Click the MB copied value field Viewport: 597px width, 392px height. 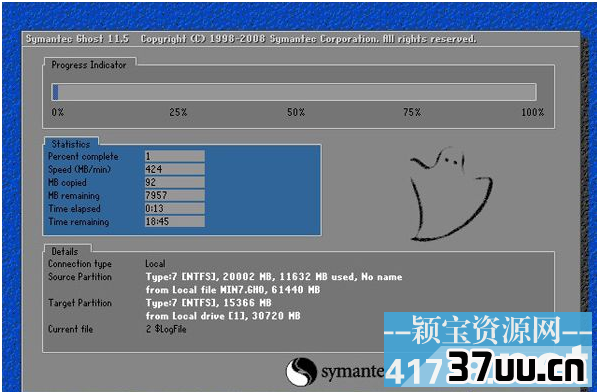[175, 182]
